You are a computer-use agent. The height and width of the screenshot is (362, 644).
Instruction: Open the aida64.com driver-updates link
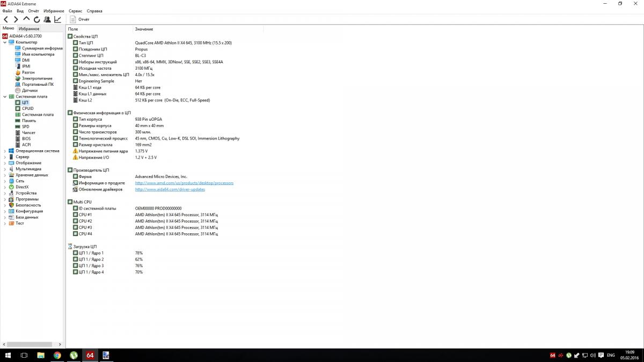[x=170, y=189]
